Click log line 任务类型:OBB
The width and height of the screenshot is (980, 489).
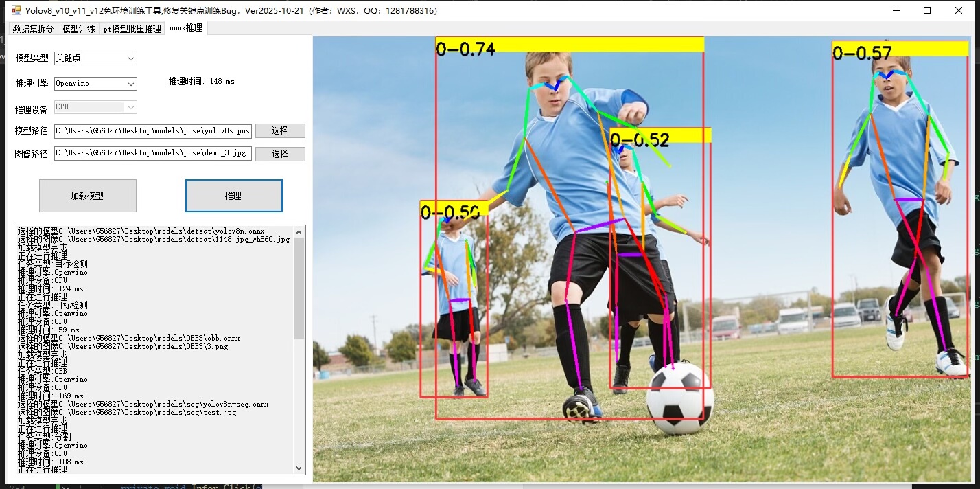point(42,372)
